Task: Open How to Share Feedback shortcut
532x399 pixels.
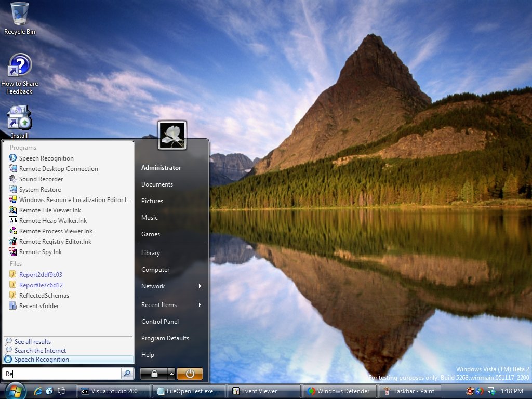Action: pos(20,66)
